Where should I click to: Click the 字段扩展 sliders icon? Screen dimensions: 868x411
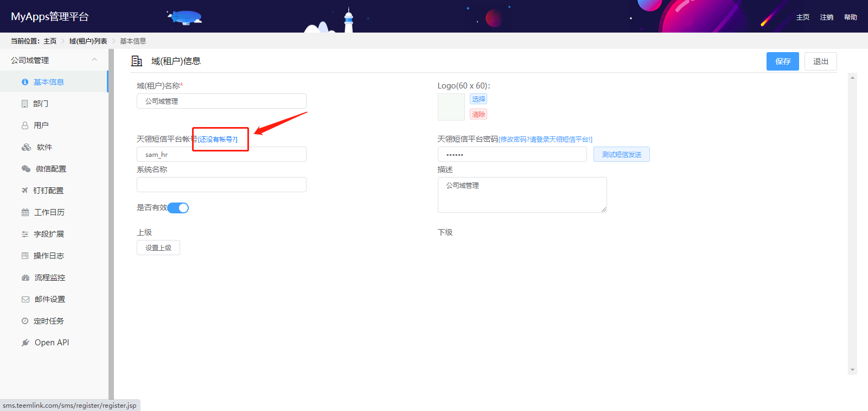25,234
